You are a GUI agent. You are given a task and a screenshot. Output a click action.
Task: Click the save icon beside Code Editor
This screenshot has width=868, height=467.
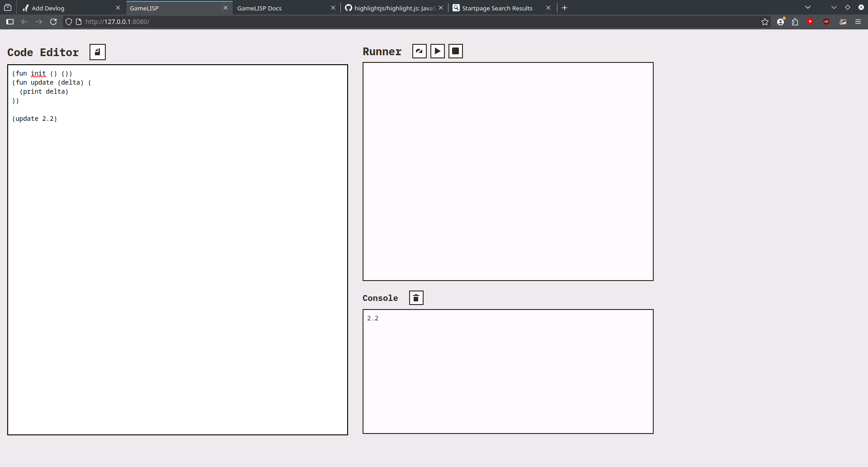click(x=97, y=52)
